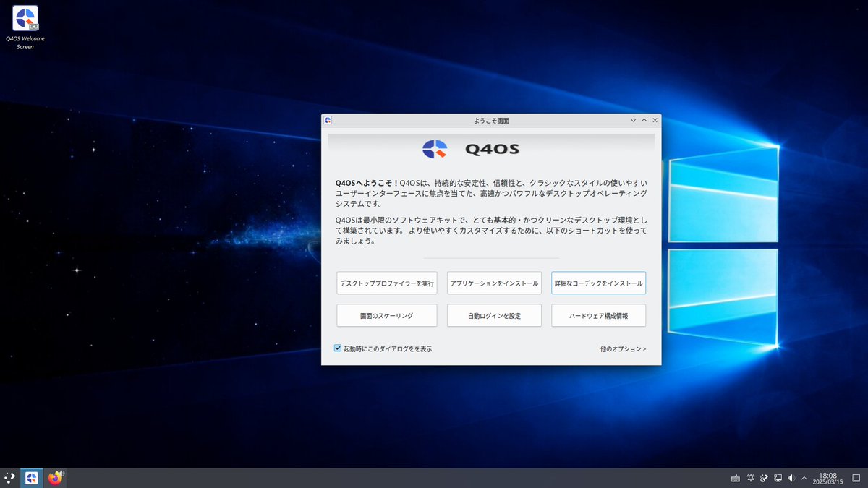Screen dimensions: 868x488
Task: Expand the hidden tray icons chevron
Action: tap(804, 478)
